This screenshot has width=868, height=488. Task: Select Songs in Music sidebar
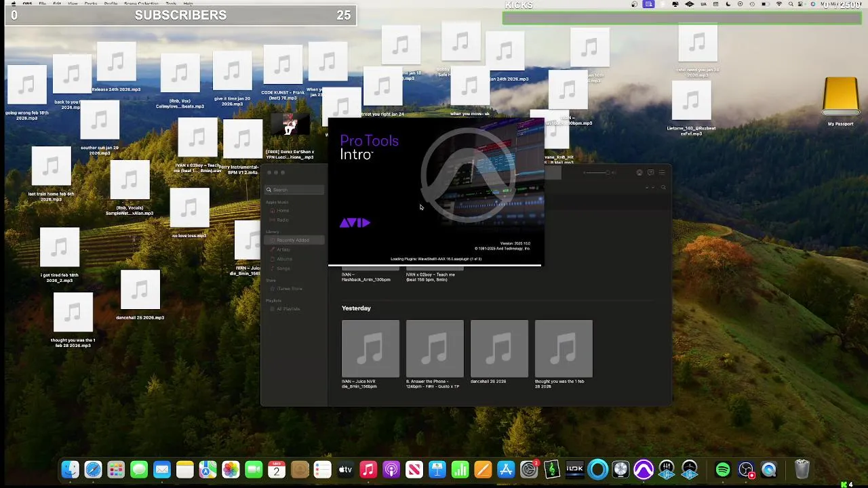(283, 268)
